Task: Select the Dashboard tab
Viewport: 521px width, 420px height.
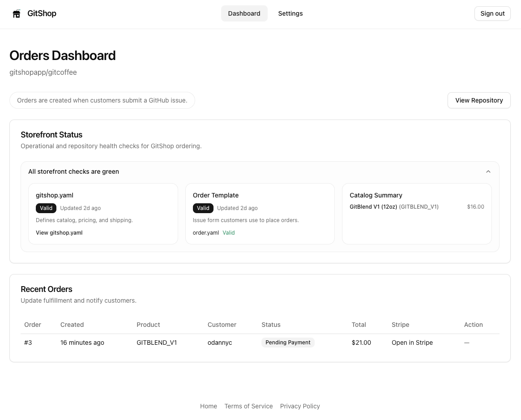Action: [x=244, y=13]
